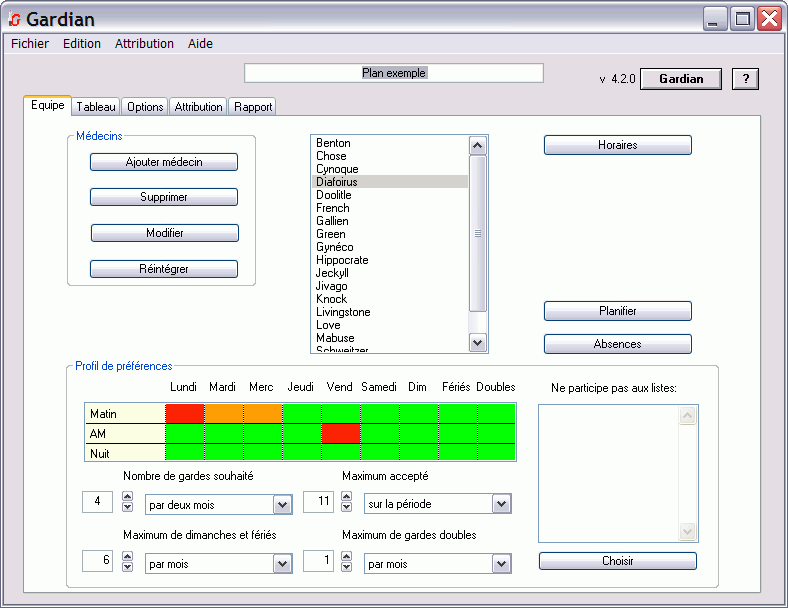
Task: Select the Equipe tab
Action: [x=48, y=105]
